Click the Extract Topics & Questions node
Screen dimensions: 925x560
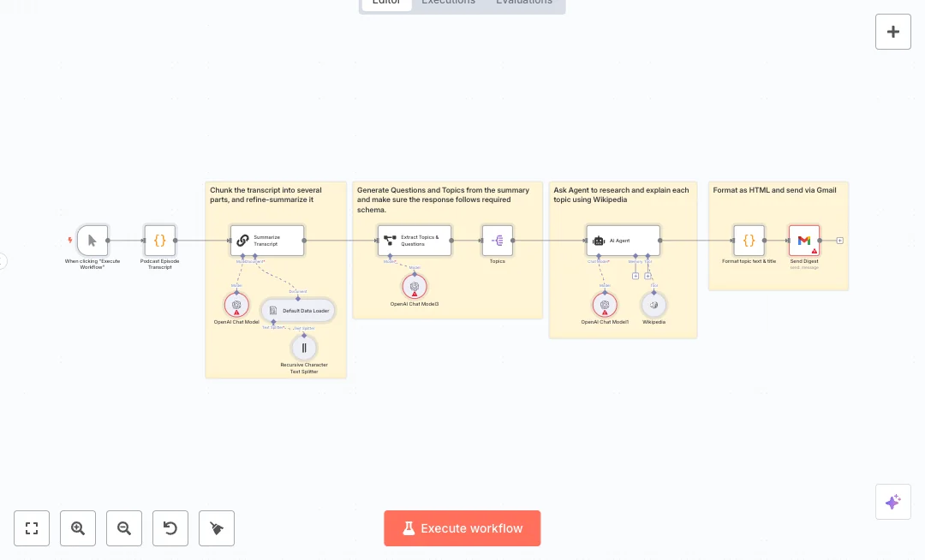tap(415, 241)
